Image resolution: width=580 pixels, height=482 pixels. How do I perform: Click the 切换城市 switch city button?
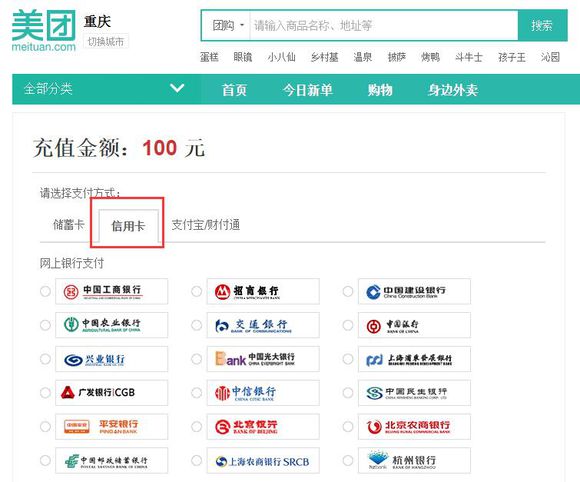pos(106,41)
